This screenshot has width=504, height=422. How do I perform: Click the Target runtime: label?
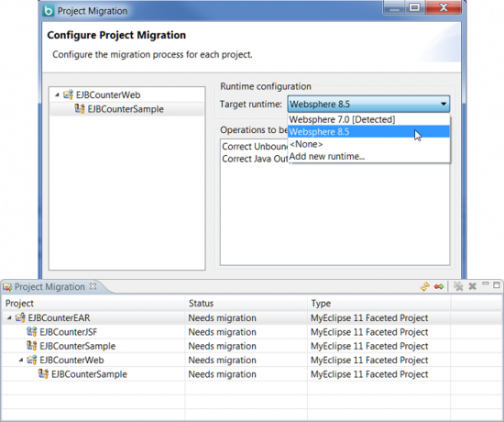(x=251, y=105)
